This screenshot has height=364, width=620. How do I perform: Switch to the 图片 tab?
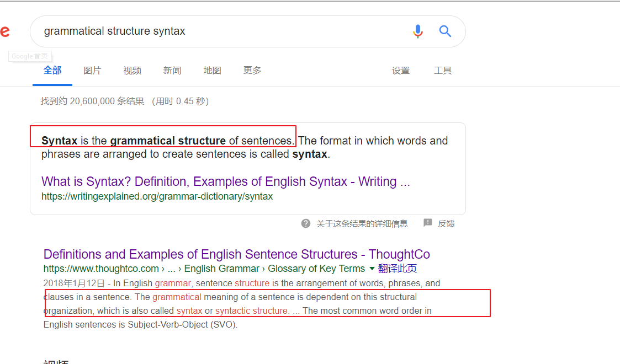92,71
